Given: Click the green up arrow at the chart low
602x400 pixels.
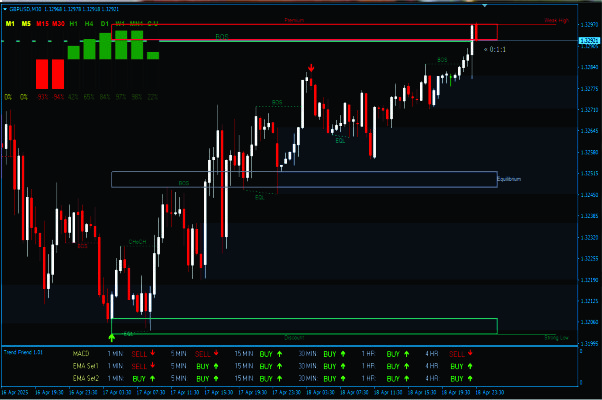Looking at the screenshot, I should (111, 339).
